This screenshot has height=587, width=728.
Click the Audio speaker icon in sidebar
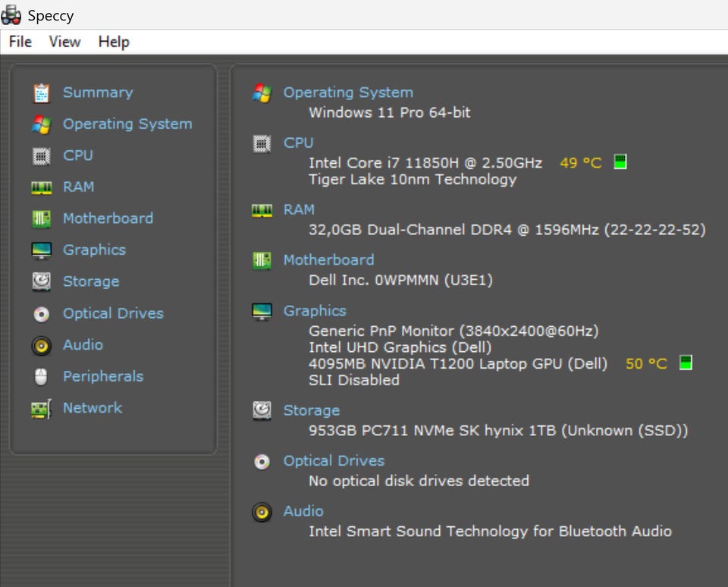click(x=41, y=345)
